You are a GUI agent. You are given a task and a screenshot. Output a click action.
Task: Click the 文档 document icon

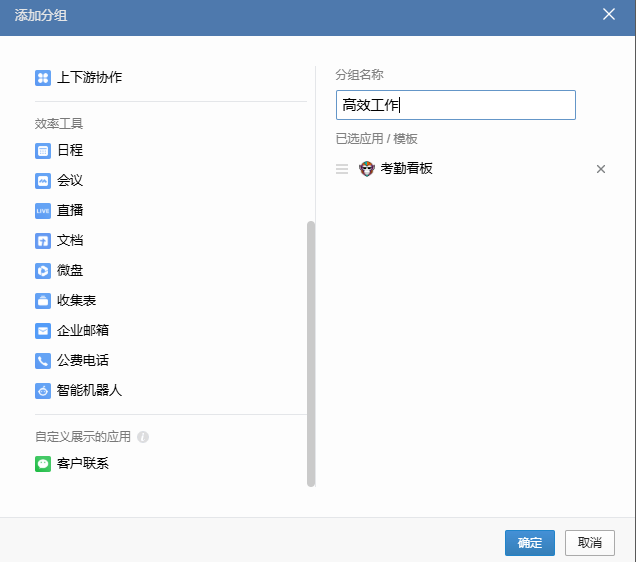click(x=43, y=241)
